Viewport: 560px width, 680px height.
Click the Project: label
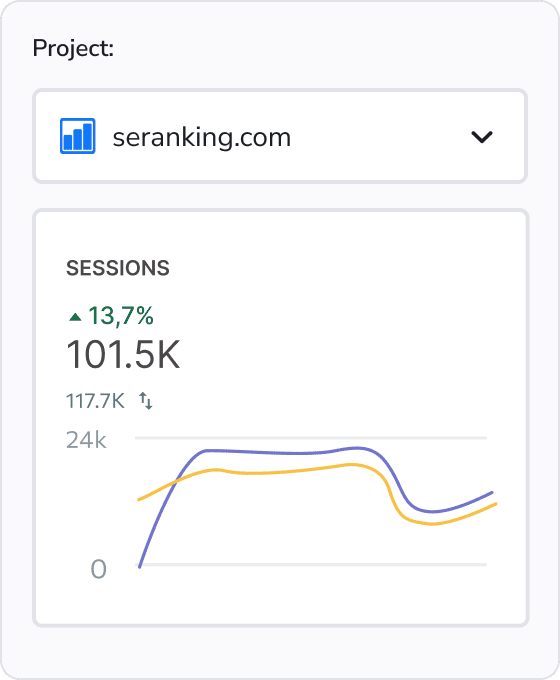[x=73, y=48]
